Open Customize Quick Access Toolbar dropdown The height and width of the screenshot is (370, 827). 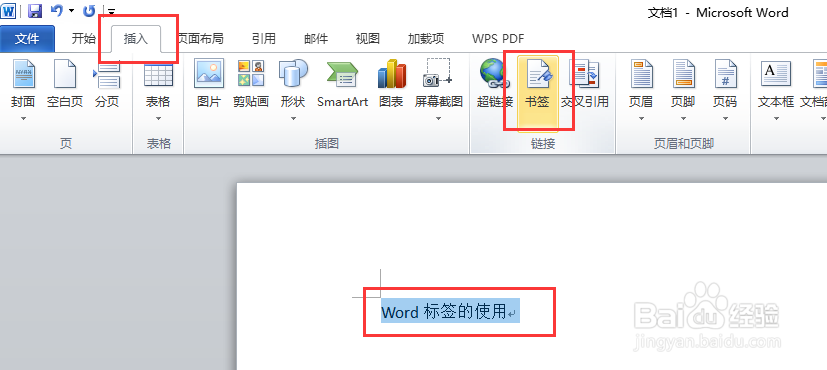point(111,11)
